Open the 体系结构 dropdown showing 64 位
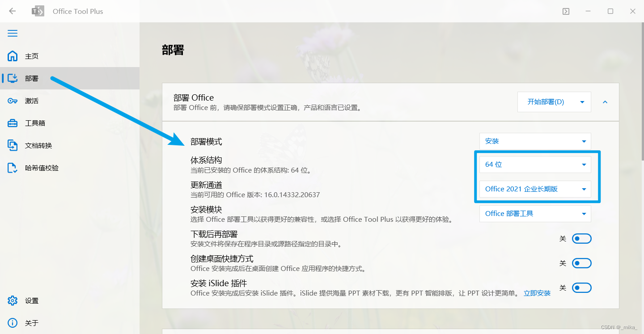Viewport: 644px width, 334px height. pyautogui.click(x=535, y=165)
